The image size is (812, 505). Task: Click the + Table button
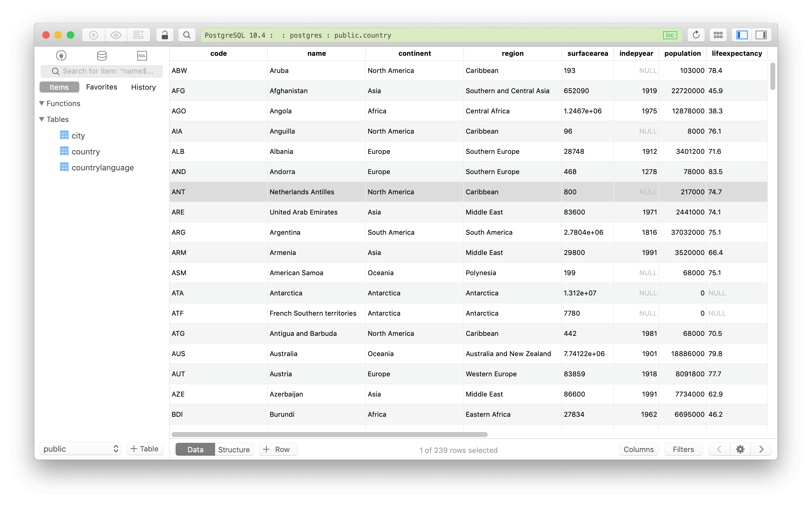(145, 449)
